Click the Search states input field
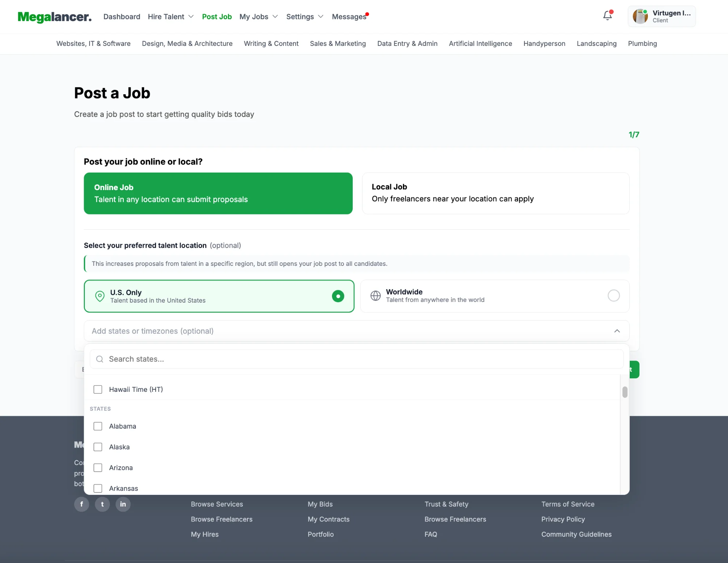The image size is (728, 563). click(x=357, y=359)
